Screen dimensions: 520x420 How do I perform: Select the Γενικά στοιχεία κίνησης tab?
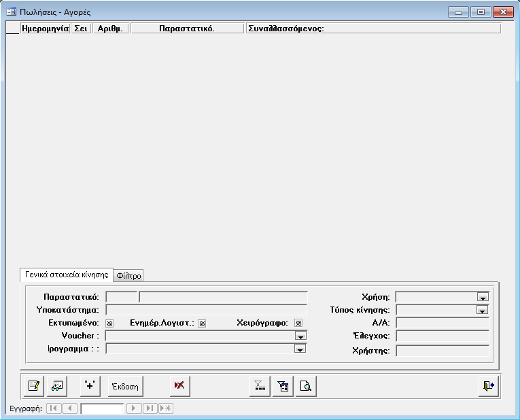coord(66,275)
